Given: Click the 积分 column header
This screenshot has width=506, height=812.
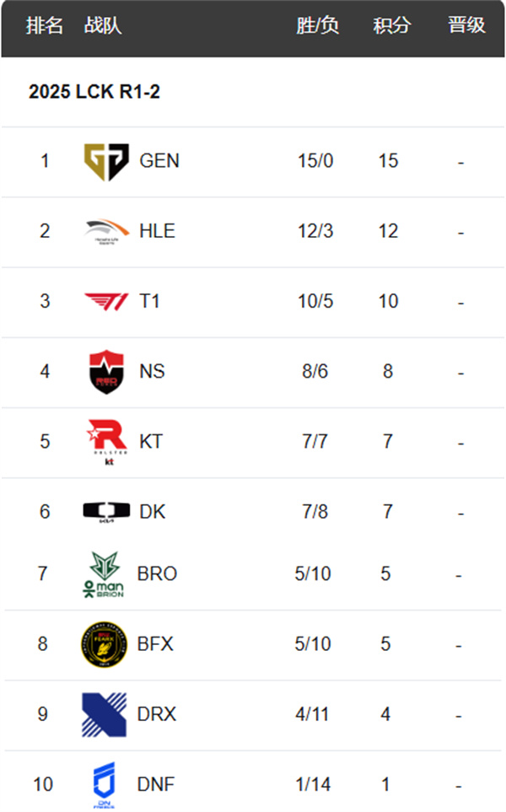Looking at the screenshot, I should tap(392, 25).
